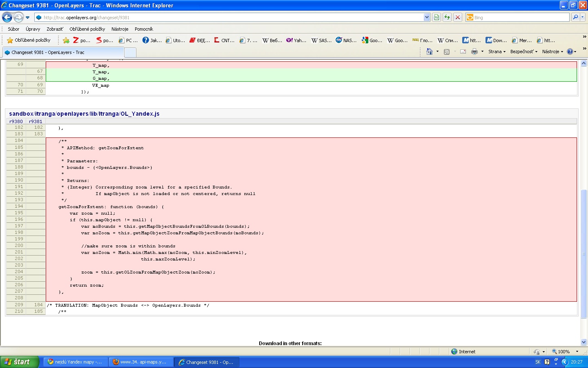This screenshot has height=368, width=588.
Task: Click the Home page icon
Action: pos(429,52)
